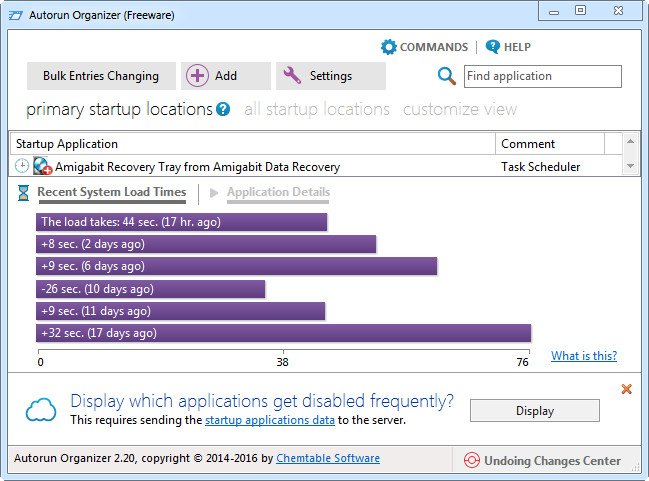
Task: Click the plus icon on Add button
Action: click(197, 76)
